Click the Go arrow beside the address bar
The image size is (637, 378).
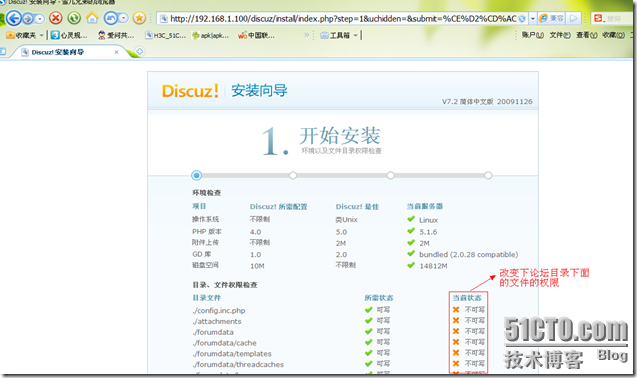(573, 18)
